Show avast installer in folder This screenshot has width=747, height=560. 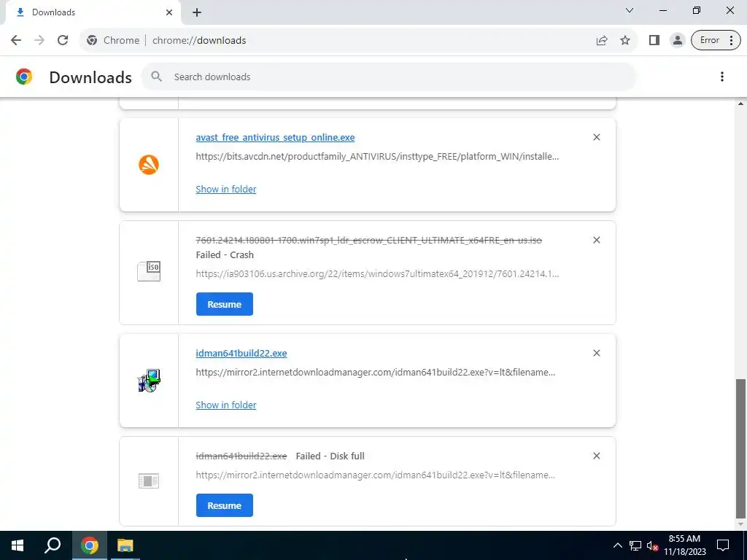pos(226,189)
